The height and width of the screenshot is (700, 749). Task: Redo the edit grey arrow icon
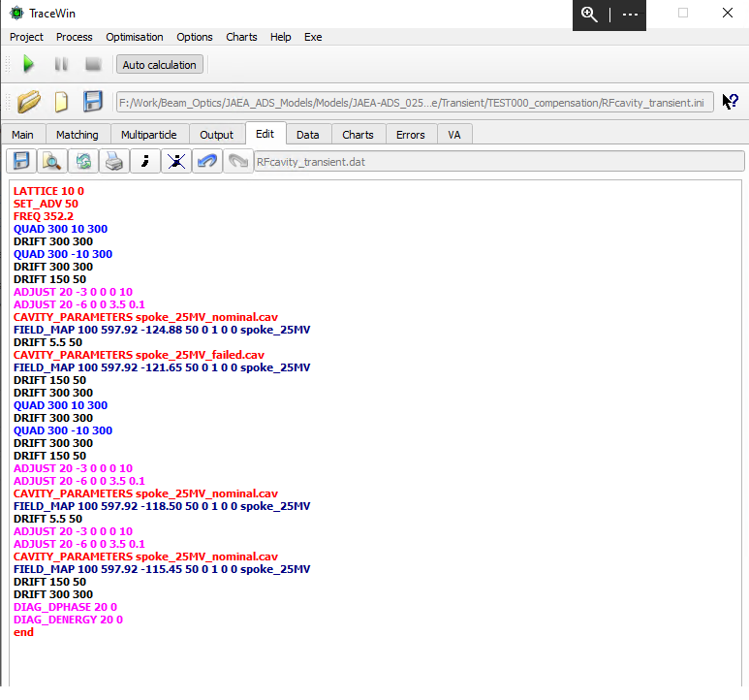click(x=238, y=161)
